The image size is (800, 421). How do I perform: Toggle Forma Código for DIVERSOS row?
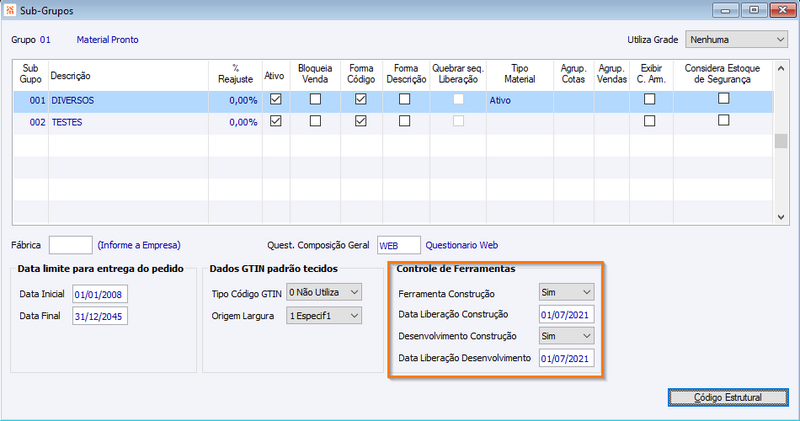click(x=361, y=99)
